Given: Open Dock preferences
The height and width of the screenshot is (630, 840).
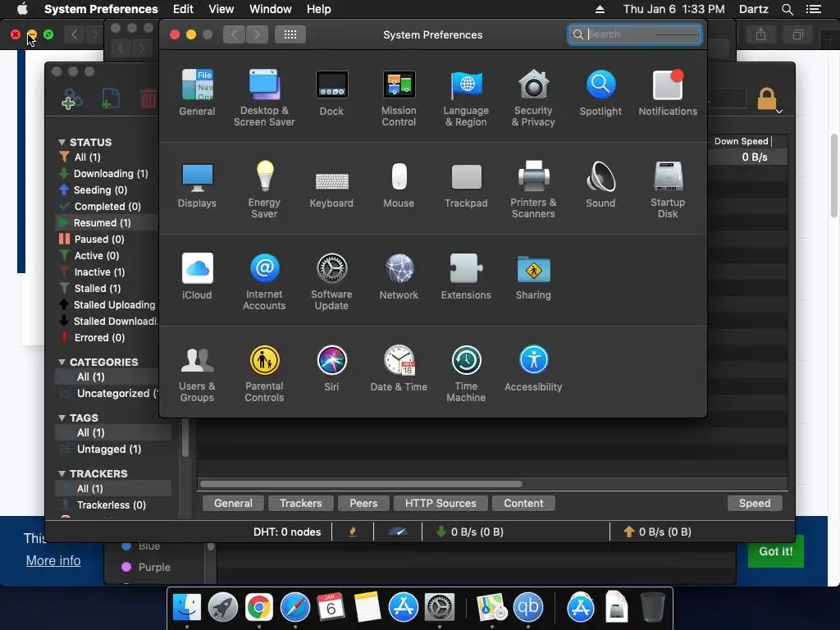Looking at the screenshot, I should point(331,93).
